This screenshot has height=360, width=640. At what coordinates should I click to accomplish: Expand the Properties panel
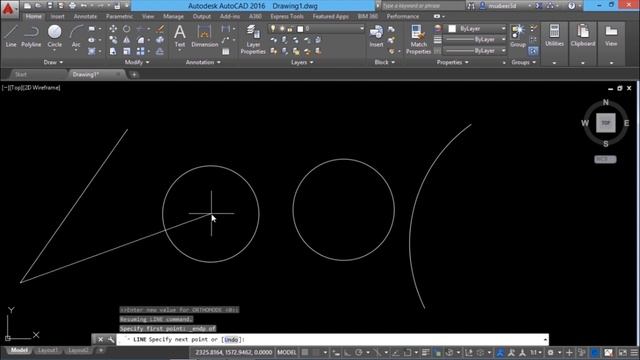[x=453, y=62]
